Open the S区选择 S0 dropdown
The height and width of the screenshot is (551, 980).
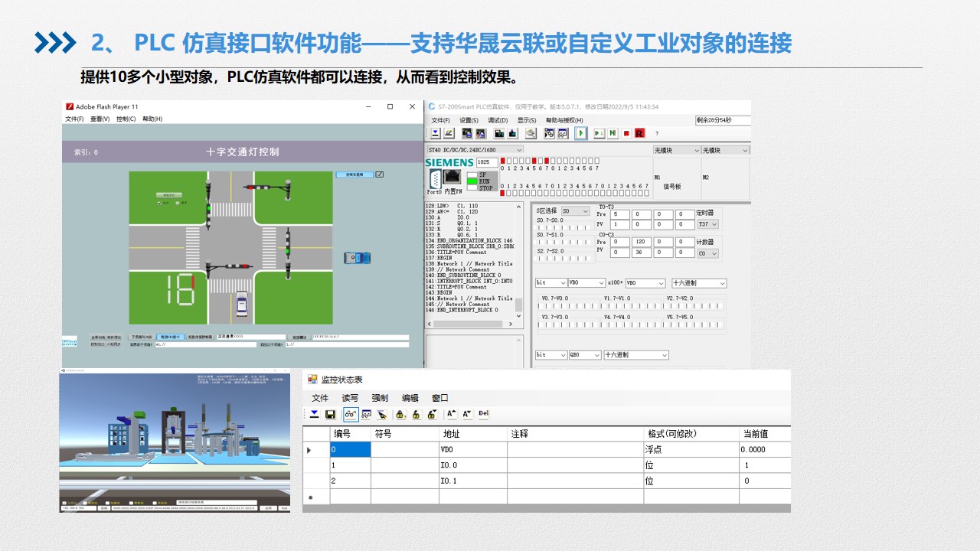[576, 211]
